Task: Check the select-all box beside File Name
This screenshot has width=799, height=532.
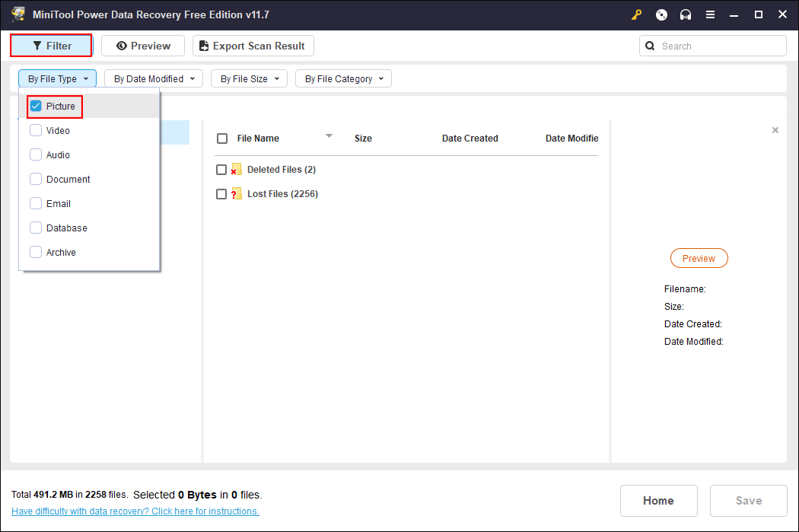Action: (222, 139)
